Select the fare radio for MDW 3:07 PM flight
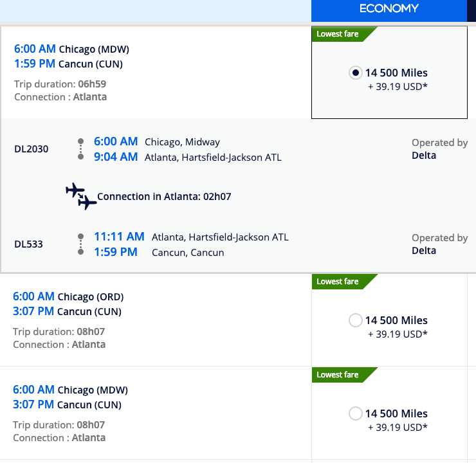 [356, 413]
